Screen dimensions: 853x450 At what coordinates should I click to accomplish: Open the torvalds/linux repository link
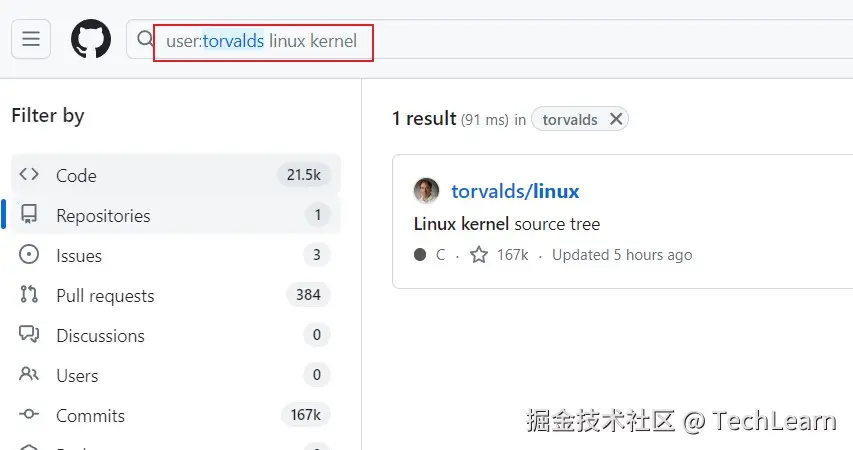(515, 191)
